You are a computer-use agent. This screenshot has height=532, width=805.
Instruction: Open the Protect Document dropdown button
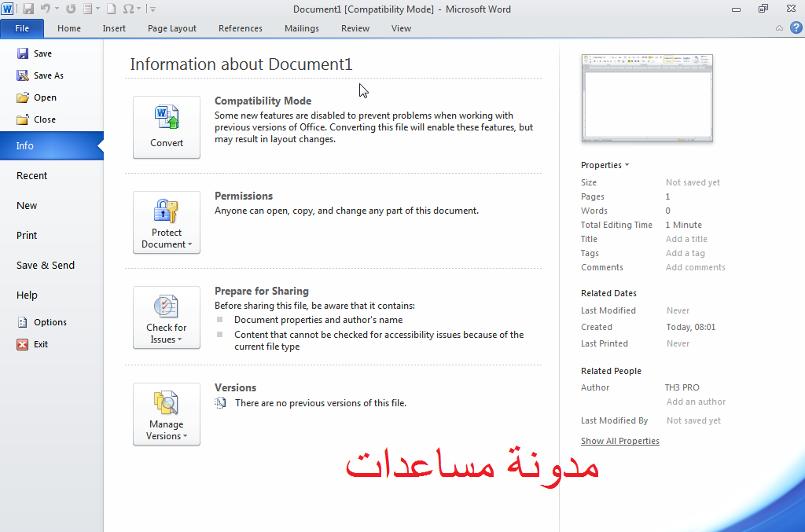[167, 222]
